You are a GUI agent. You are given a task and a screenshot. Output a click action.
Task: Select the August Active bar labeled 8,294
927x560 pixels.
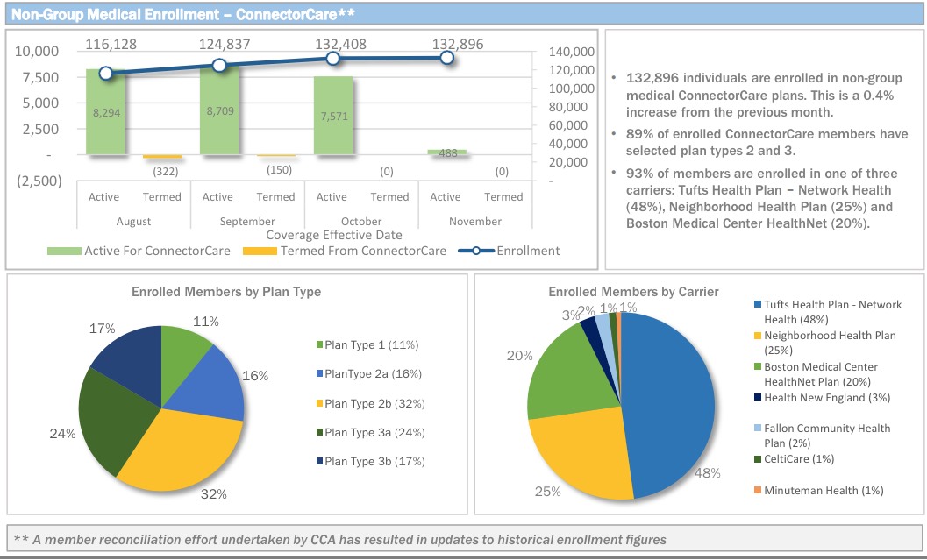104,112
